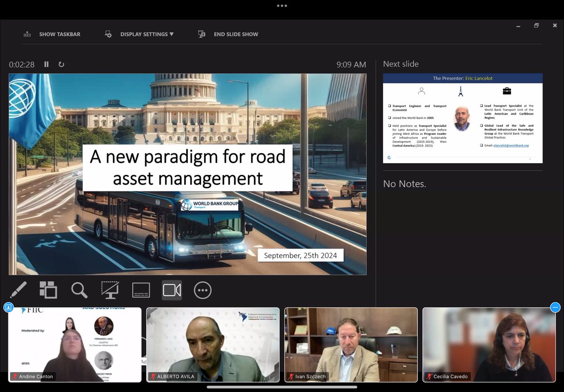The image size is (564, 392).
Task: Close the presenter view window
Action: click(555, 25)
